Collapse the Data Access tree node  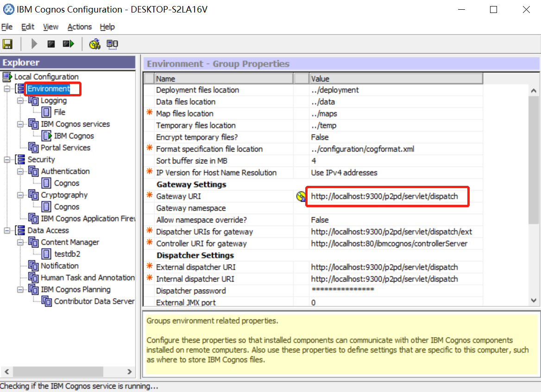[x=7, y=230]
